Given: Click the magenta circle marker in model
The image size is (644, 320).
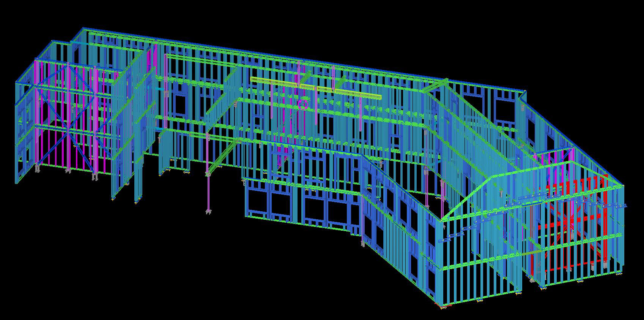Looking at the screenshot, I should [303, 105].
